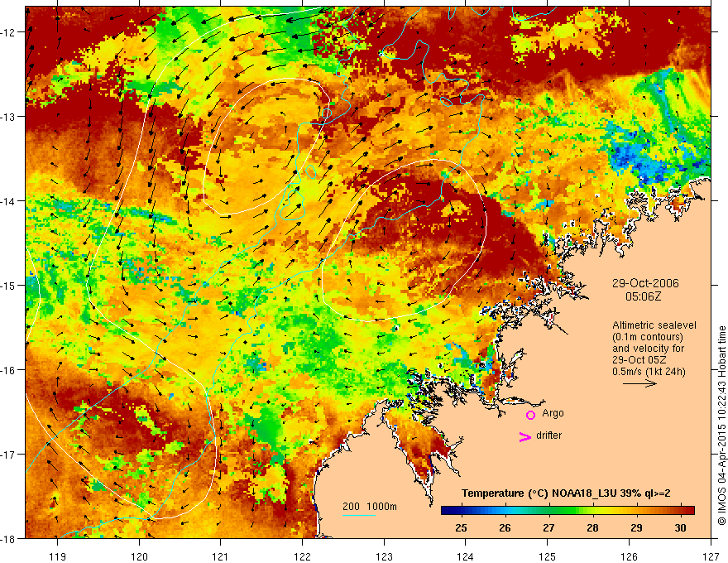Click longitude axis label 125
The width and height of the screenshot is (728, 563).
(548, 556)
